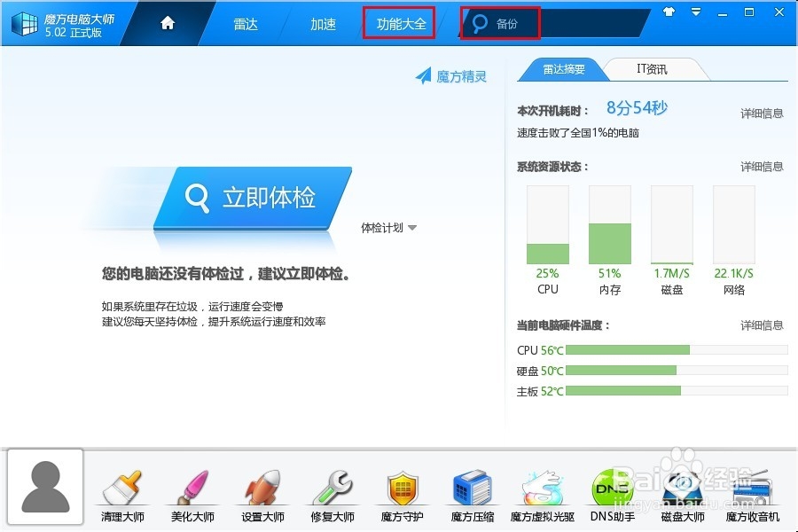Launch 美化大师 paintbrush icon
The width and height of the screenshot is (798, 532).
click(x=193, y=487)
